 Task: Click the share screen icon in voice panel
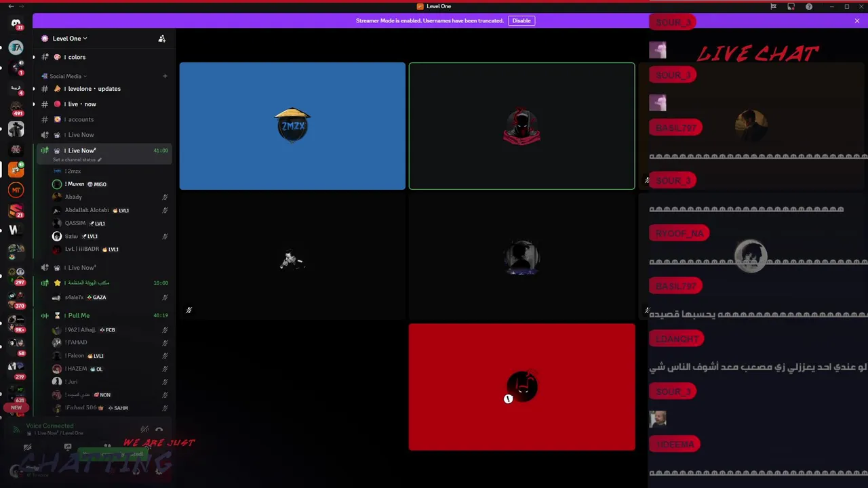(67, 447)
